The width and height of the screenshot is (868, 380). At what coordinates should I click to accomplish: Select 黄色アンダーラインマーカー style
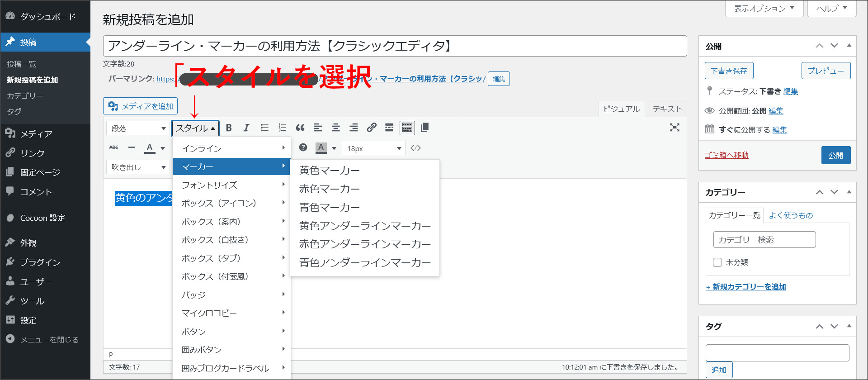click(365, 226)
